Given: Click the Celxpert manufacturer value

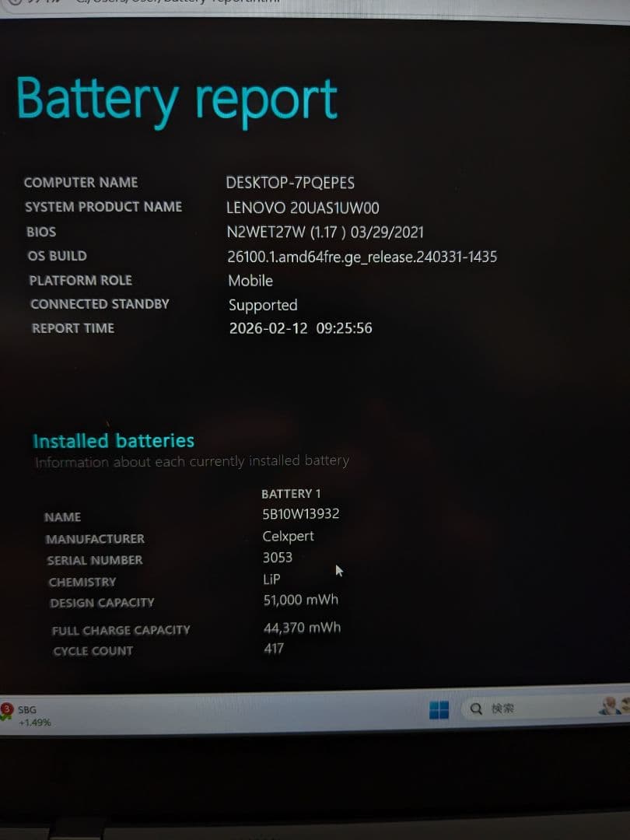Looking at the screenshot, I should (x=289, y=536).
